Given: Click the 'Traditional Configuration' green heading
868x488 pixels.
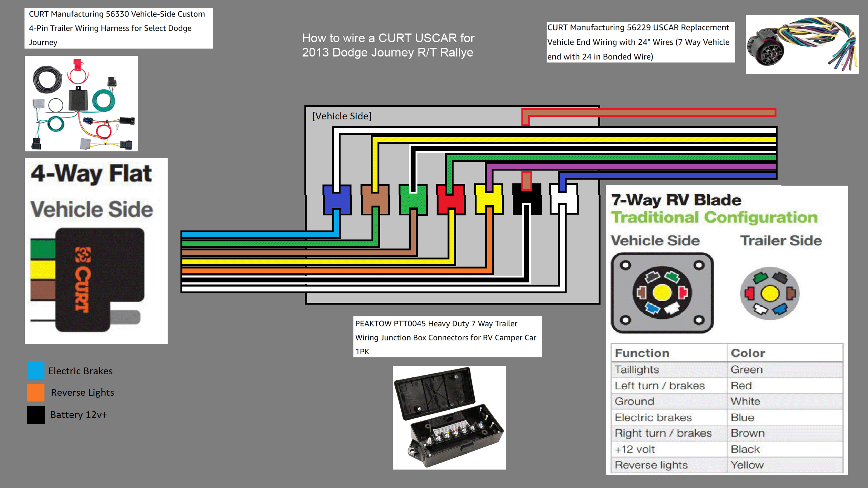Looking at the screenshot, I should click(x=714, y=217).
